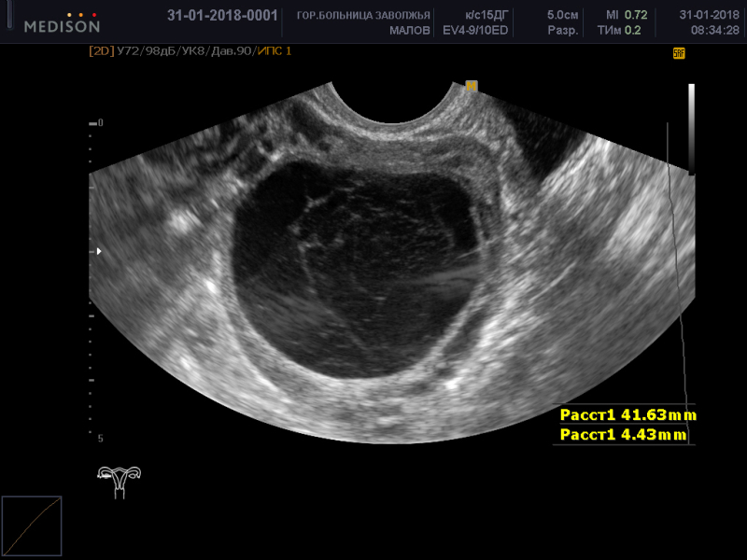
Task: Click the uterus body marker pictogram
Action: click(x=120, y=482)
